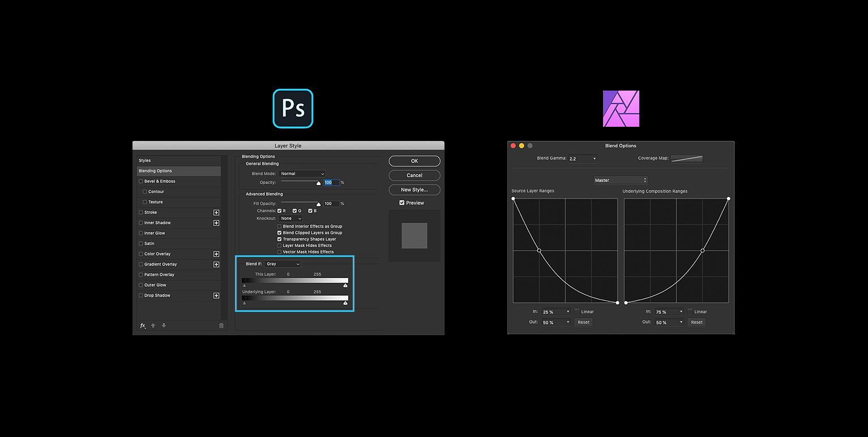Click the plus icon beside Gradient Overlay
Image resolution: width=868 pixels, height=437 pixels.
tap(216, 264)
